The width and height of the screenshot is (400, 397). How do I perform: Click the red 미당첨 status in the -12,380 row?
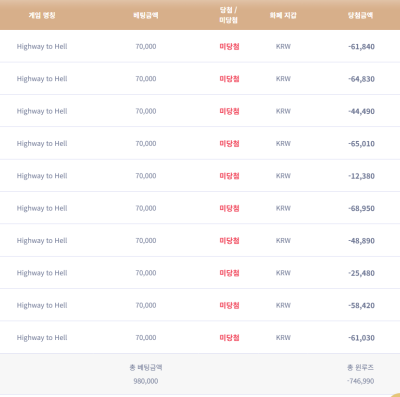[x=229, y=176]
